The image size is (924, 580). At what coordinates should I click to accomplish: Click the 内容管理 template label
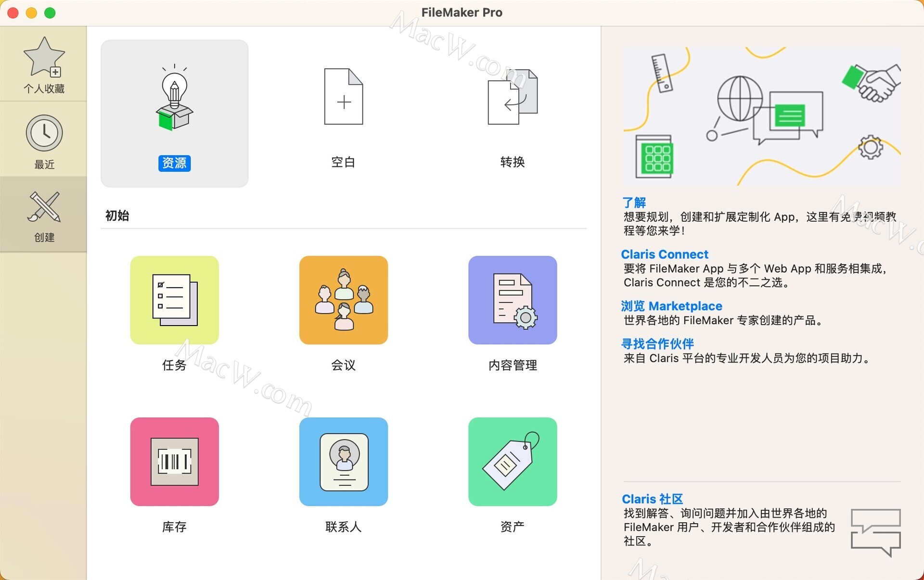[513, 366]
